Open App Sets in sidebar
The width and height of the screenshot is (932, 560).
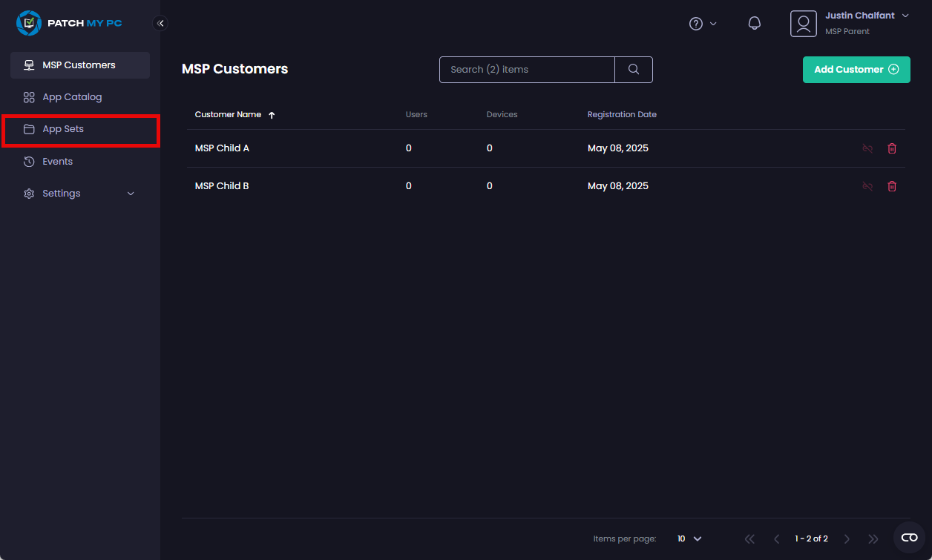[63, 129]
